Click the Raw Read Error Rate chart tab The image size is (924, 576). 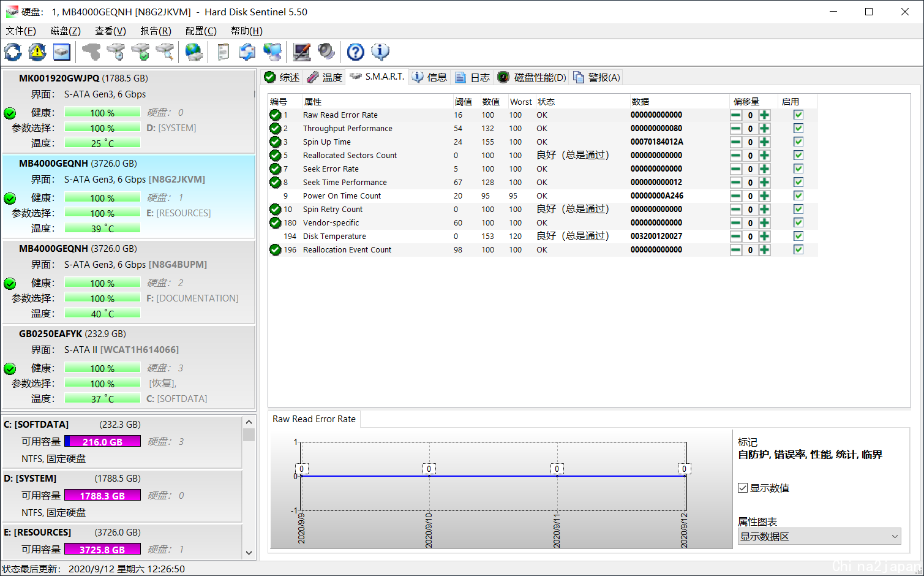point(314,419)
